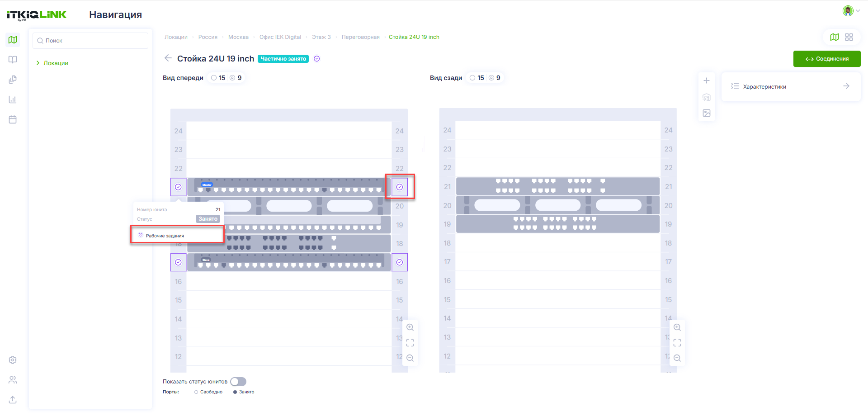Screen dimensions: 868x416
Task: Click the upload export icon in sidebar
Action: [13, 400]
